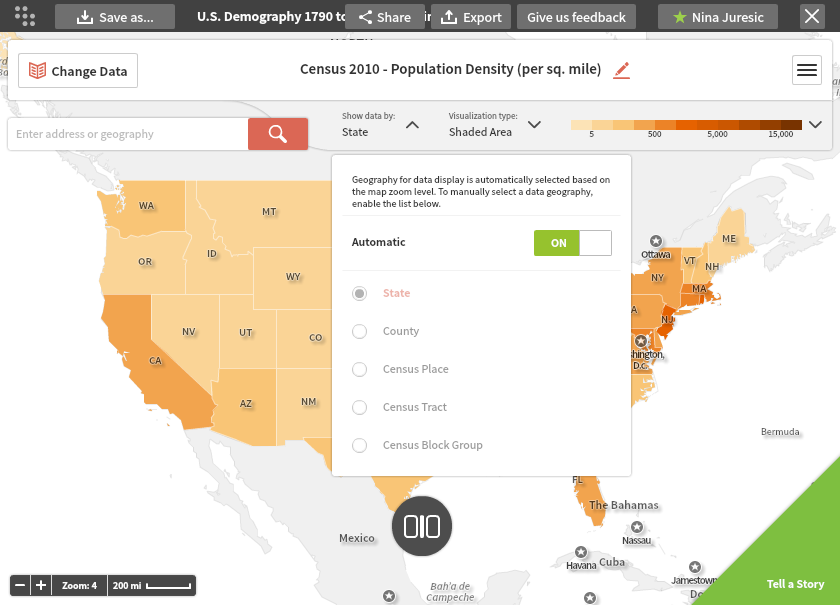Expand the legend with the chevron arrow

pos(815,125)
